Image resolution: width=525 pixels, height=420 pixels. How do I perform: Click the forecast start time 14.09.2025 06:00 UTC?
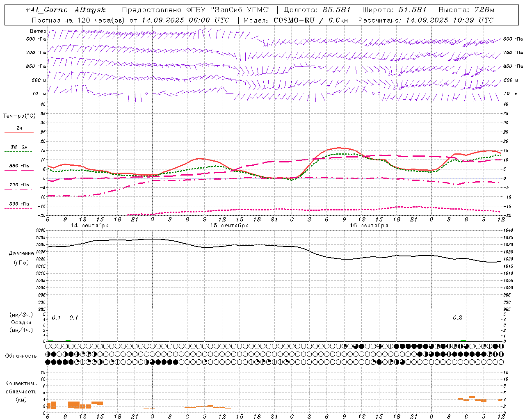click(185, 20)
